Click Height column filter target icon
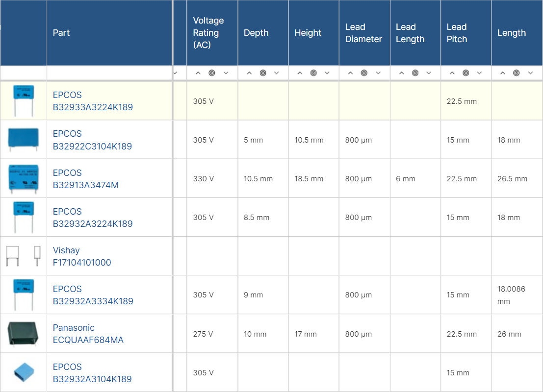Screen dimensions: 543x392 (313, 73)
